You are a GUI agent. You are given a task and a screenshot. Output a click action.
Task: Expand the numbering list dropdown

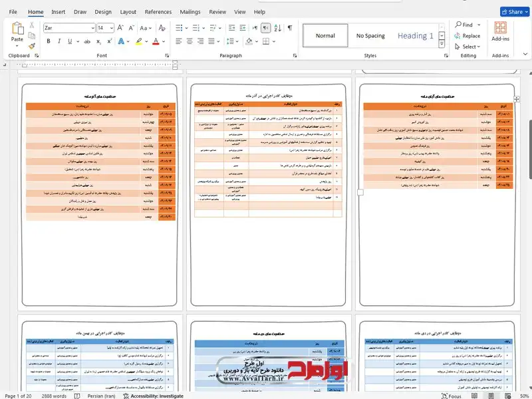pyautogui.click(x=203, y=28)
